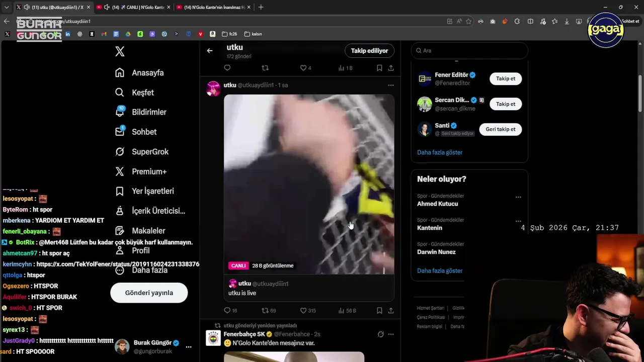
Task: Open account menu beside Burak Güngör
Action: 189,347
